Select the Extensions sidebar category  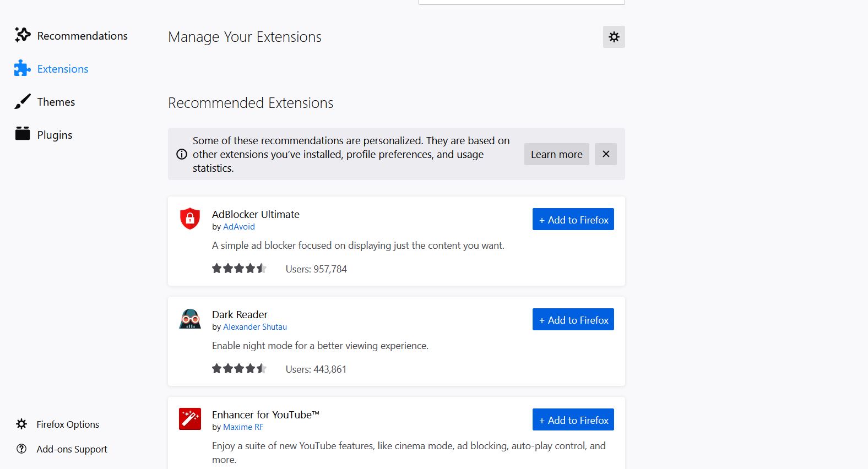tap(51, 69)
